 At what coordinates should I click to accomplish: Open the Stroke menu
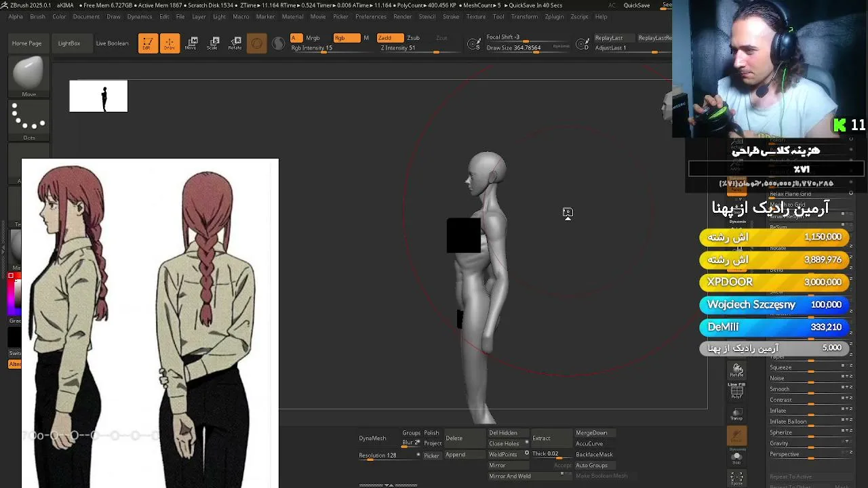[451, 17]
